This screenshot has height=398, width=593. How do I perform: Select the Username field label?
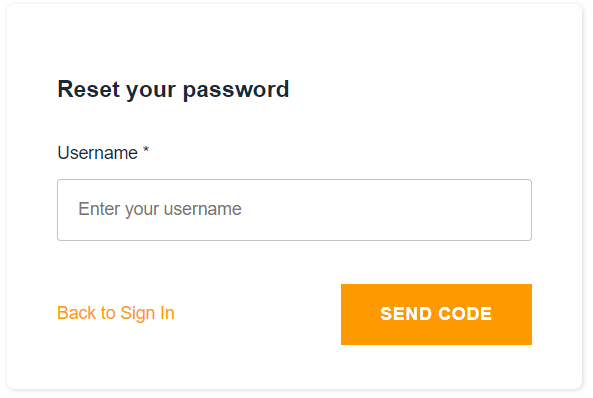point(98,153)
